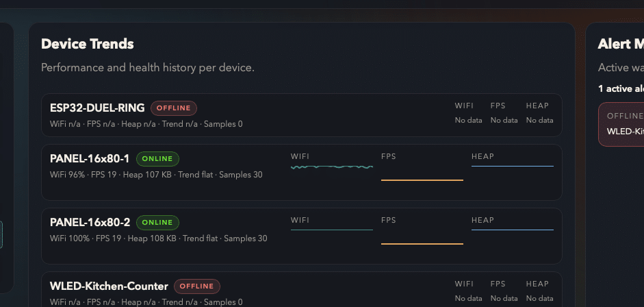This screenshot has height=307, width=644.
Task: Click the ESP32-DUEL-RING device name
Action: (97, 108)
